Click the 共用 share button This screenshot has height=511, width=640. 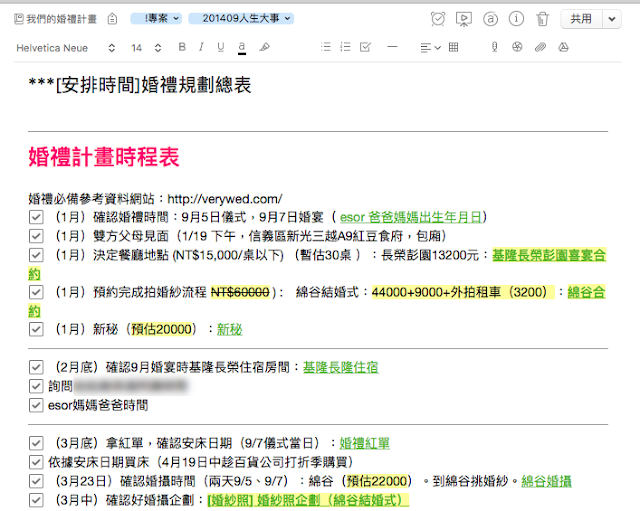[x=581, y=19]
